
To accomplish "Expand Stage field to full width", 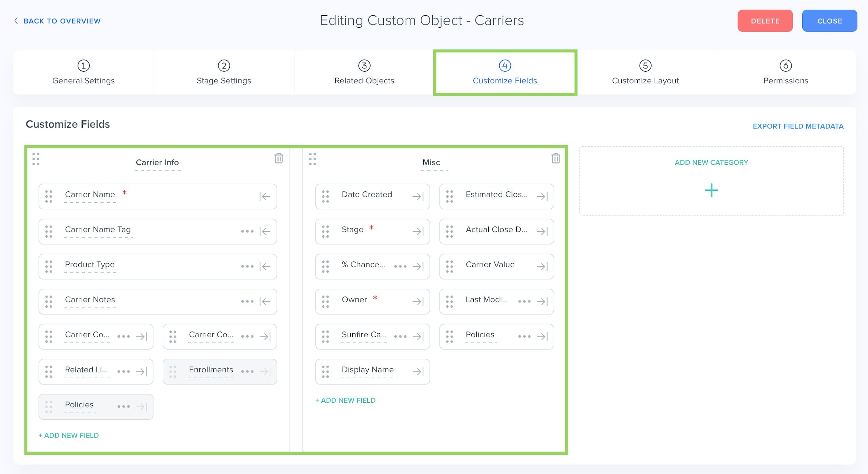I will (418, 231).
